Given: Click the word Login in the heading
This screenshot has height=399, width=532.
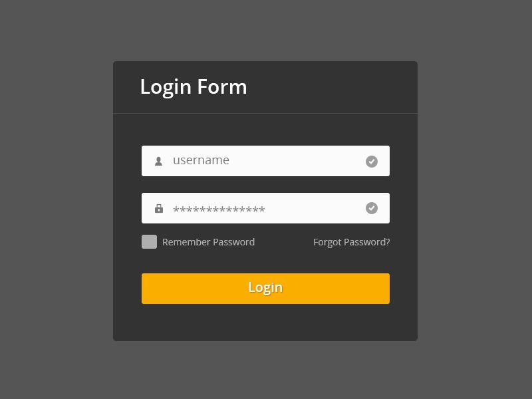Looking at the screenshot, I should click(166, 88).
